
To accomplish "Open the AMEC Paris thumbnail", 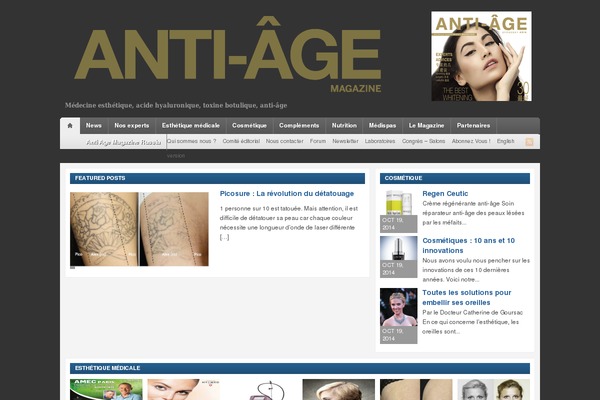I will point(106,390).
